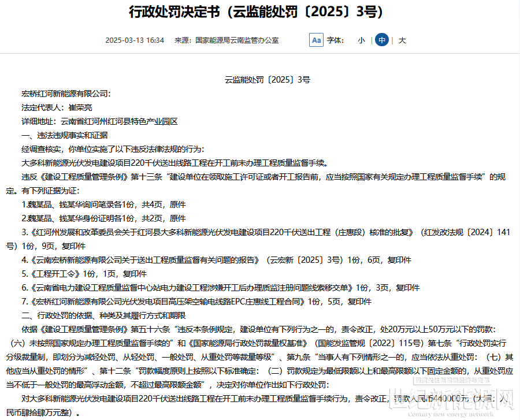Click the Aa font size icon

(x=316, y=40)
